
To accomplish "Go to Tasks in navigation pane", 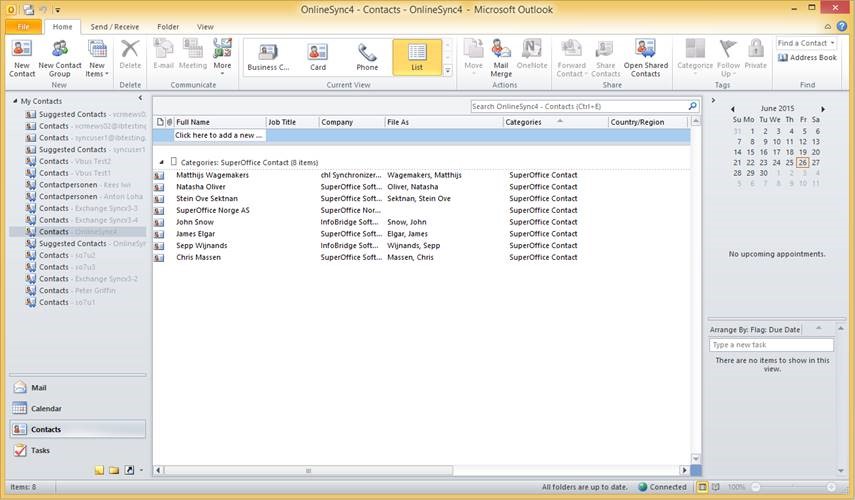I will pyautogui.click(x=77, y=450).
